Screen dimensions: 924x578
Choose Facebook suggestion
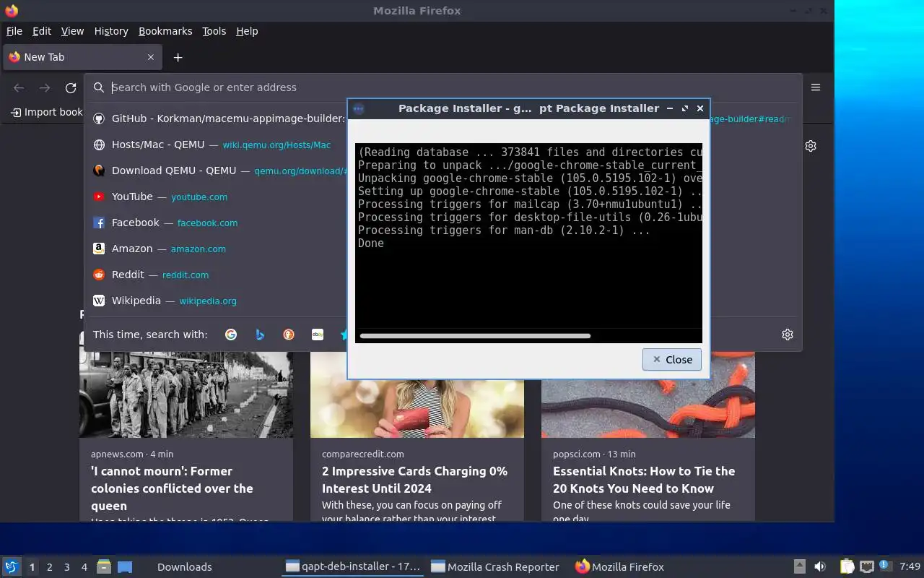217,223
